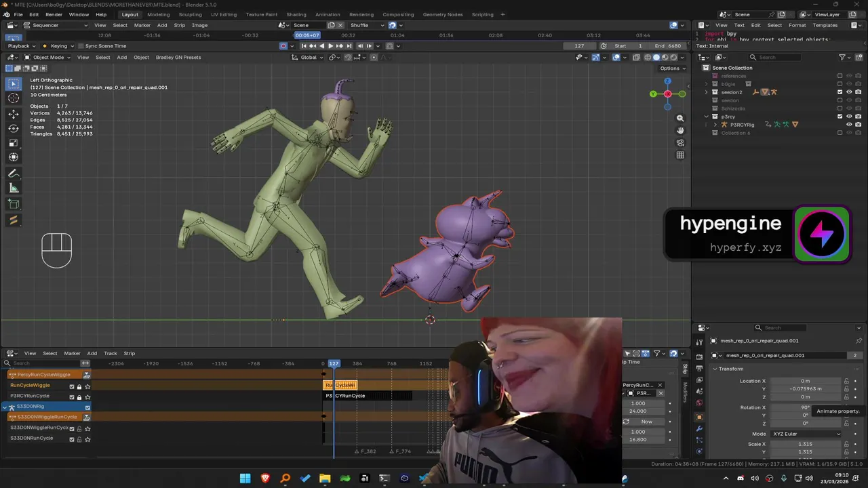Open File Explorer from the taskbar

325,479
